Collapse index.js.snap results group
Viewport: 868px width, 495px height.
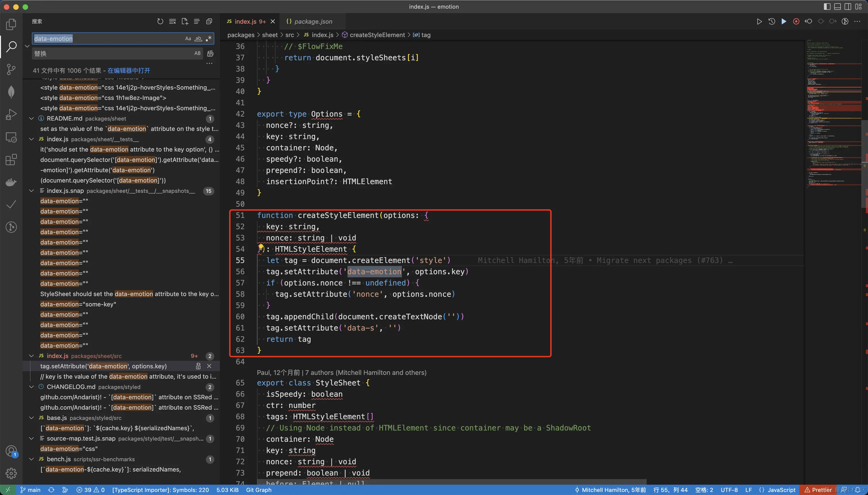click(32, 191)
